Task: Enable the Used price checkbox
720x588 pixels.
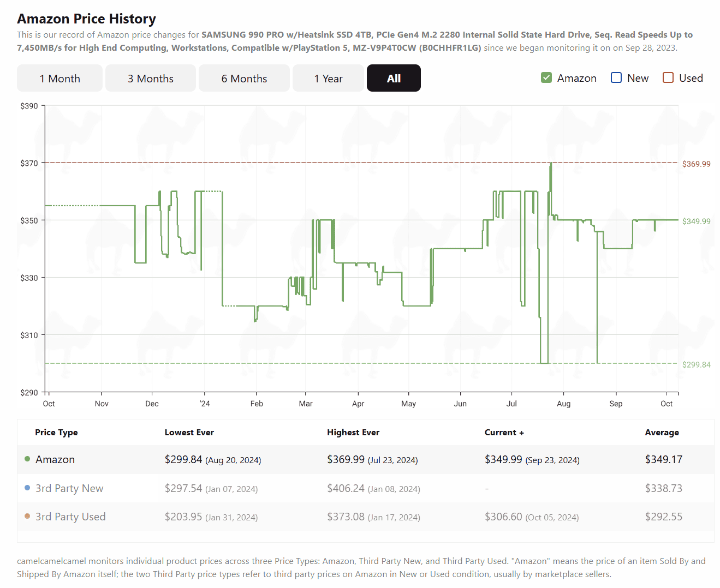Action: [668, 77]
